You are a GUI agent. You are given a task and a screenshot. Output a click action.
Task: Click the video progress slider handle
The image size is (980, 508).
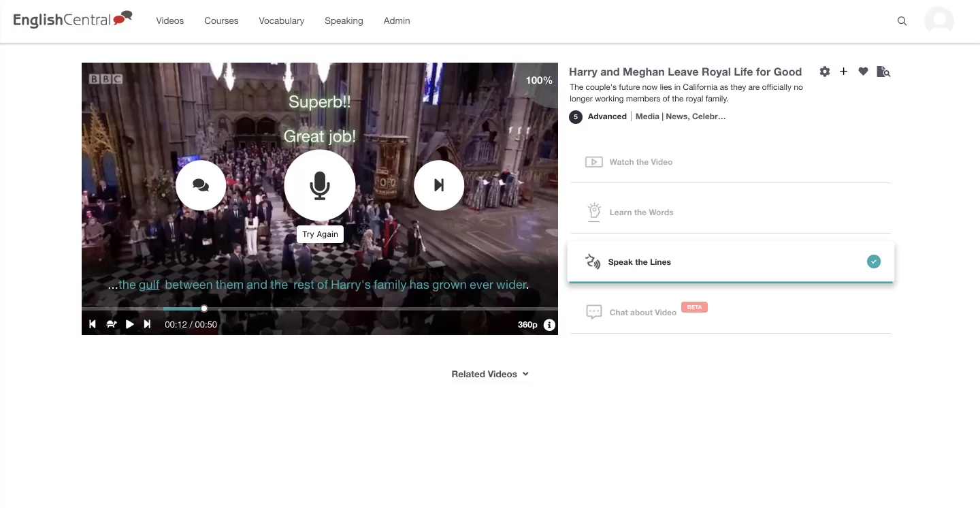point(204,308)
